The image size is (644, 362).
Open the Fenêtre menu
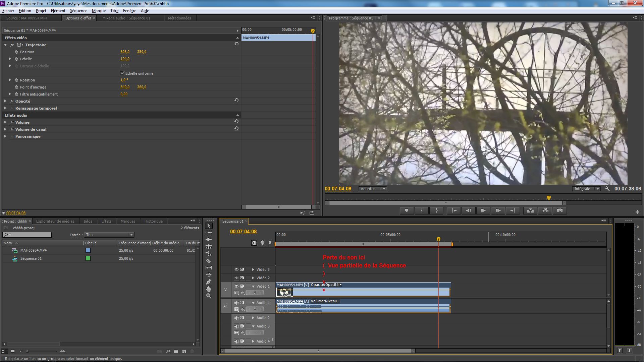pyautogui.click(x=129, y=11)
